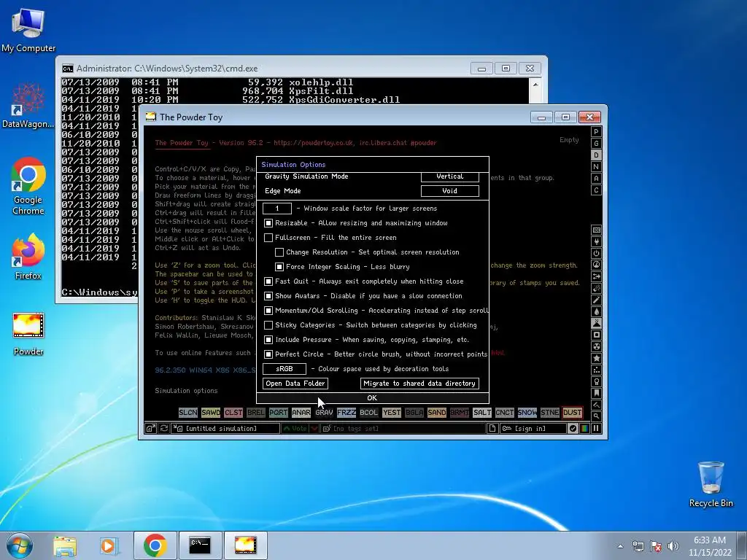Open the element search magnifier icon

[x=596, y=416]
